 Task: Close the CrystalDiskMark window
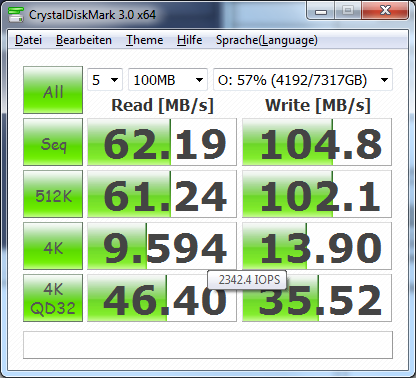pos(385,11)
